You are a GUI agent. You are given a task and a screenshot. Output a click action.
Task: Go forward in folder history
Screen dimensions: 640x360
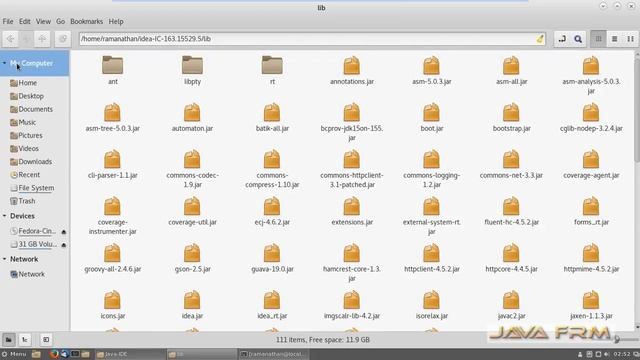(26, 39)
